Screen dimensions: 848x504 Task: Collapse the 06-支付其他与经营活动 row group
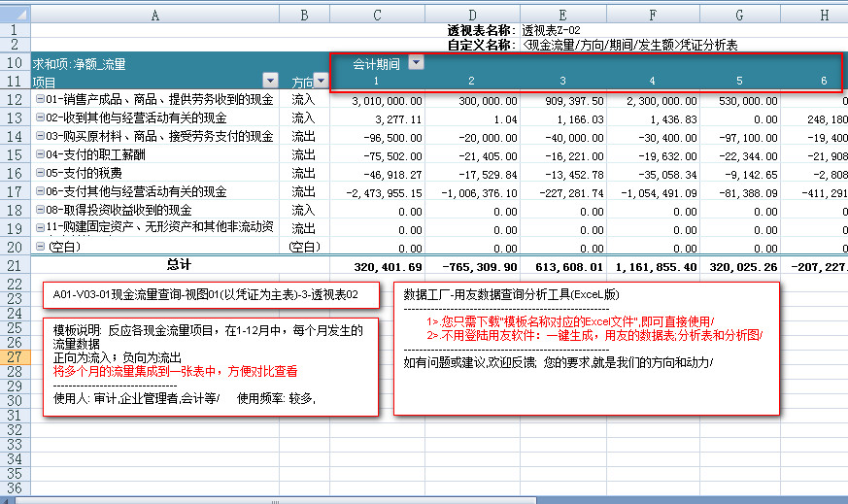(x=40, y=191)
